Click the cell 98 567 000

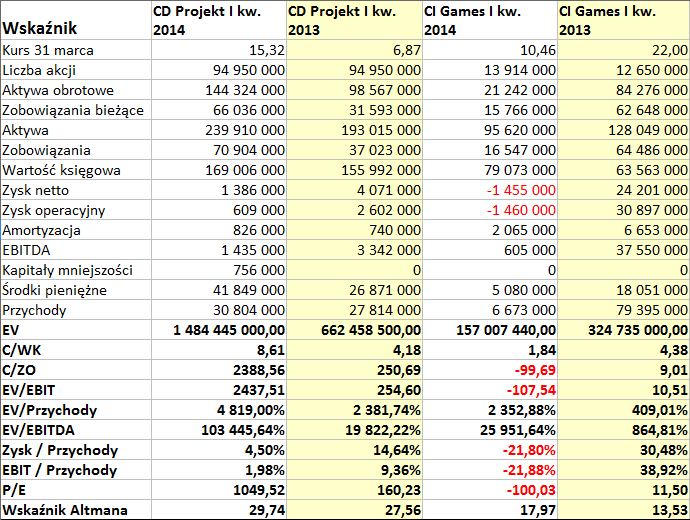pos(354,90)
